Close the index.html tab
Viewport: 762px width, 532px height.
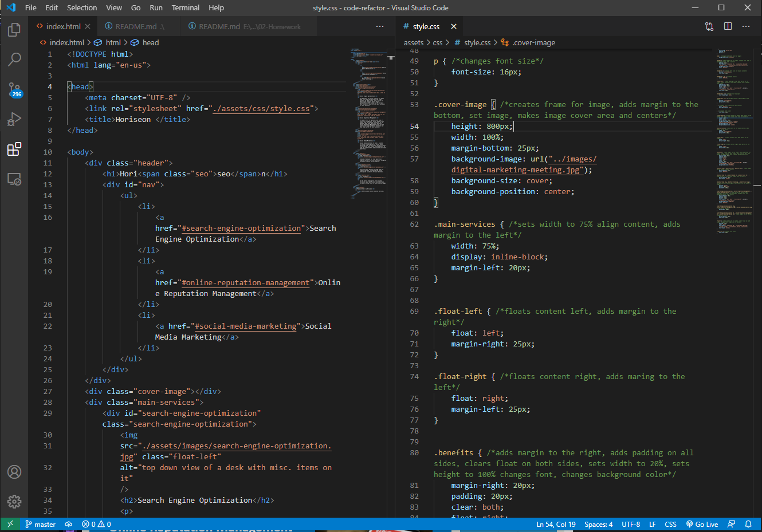pyautogui.click(x=88, y=26)
